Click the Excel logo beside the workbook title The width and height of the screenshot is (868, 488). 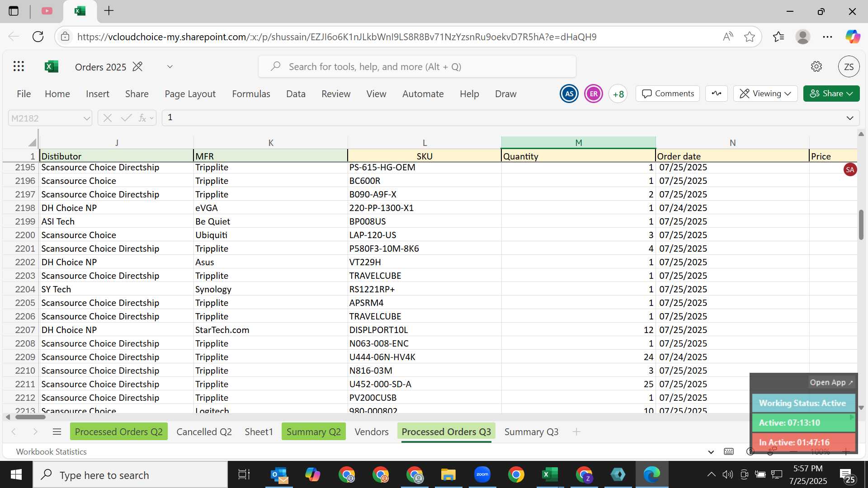[52, 66]
